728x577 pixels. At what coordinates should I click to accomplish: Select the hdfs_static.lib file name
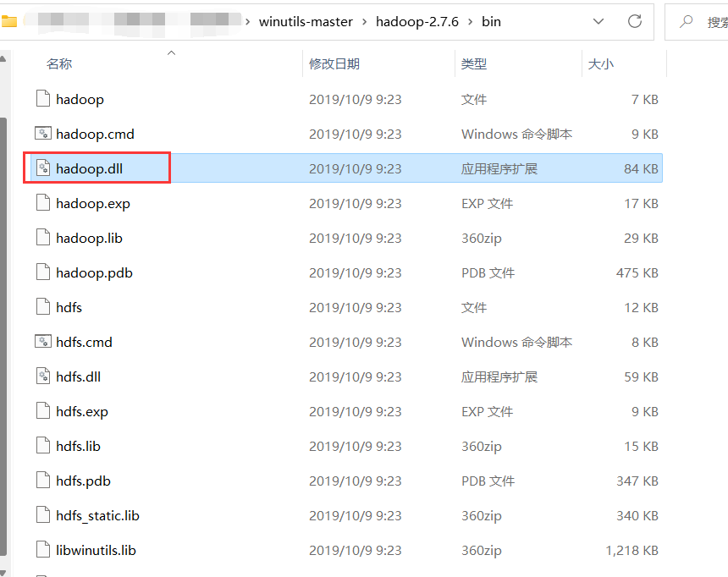click(x=97, y=515)
